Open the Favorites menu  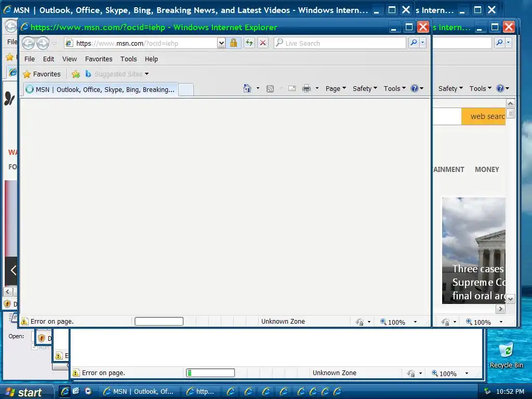[x=99, y=59]
